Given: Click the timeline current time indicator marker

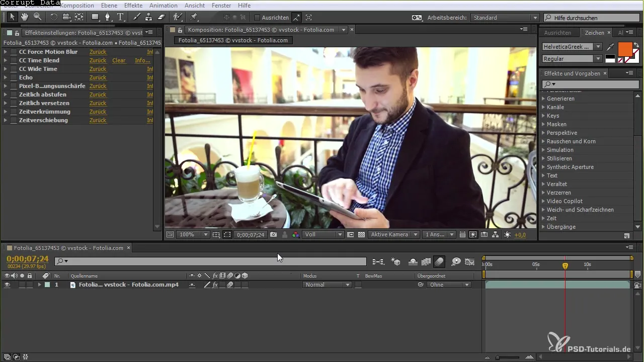Looking at the screenshot, I should [x=565, y=265].
